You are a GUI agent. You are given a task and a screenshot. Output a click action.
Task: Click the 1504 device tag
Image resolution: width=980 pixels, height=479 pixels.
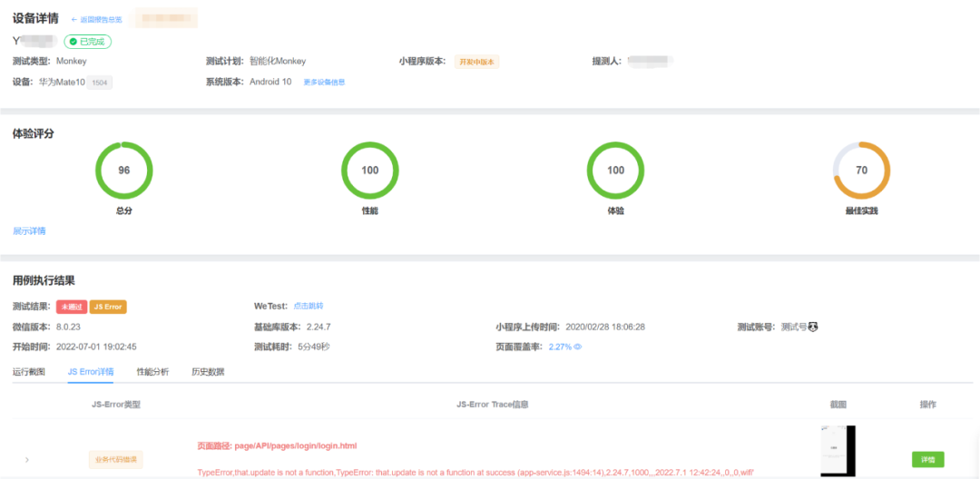point(100,83)
